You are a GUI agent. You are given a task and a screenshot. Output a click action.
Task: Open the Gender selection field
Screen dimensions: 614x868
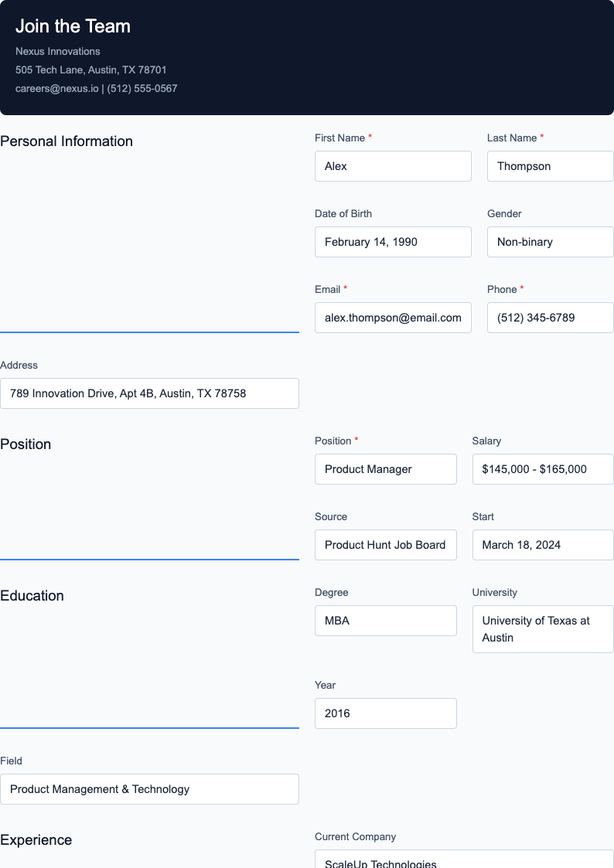point(550,242)
